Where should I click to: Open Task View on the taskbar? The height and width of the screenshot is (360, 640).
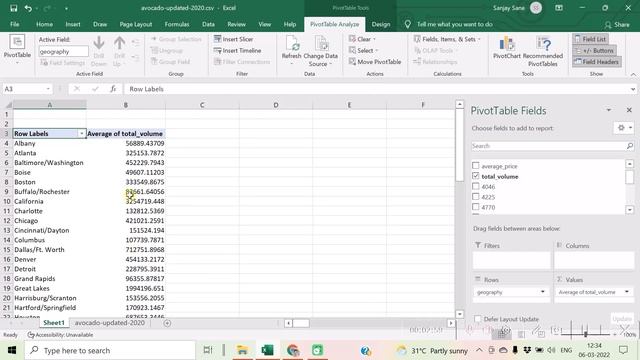[208, 350]
